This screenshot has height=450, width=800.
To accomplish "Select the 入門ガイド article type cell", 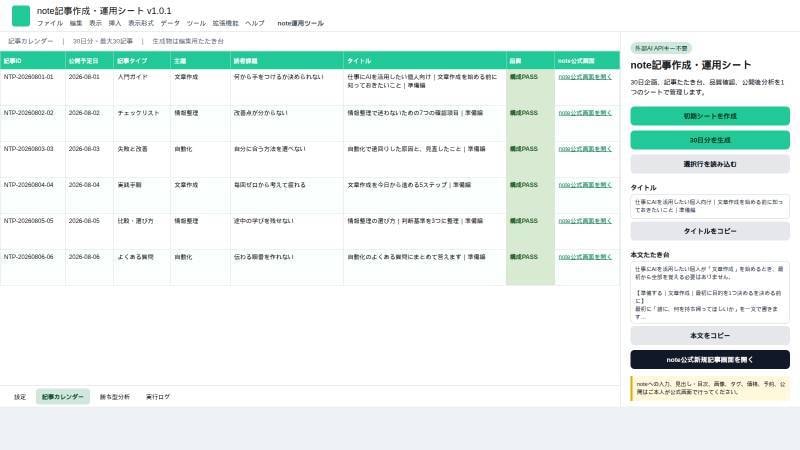I will (142, 87).
